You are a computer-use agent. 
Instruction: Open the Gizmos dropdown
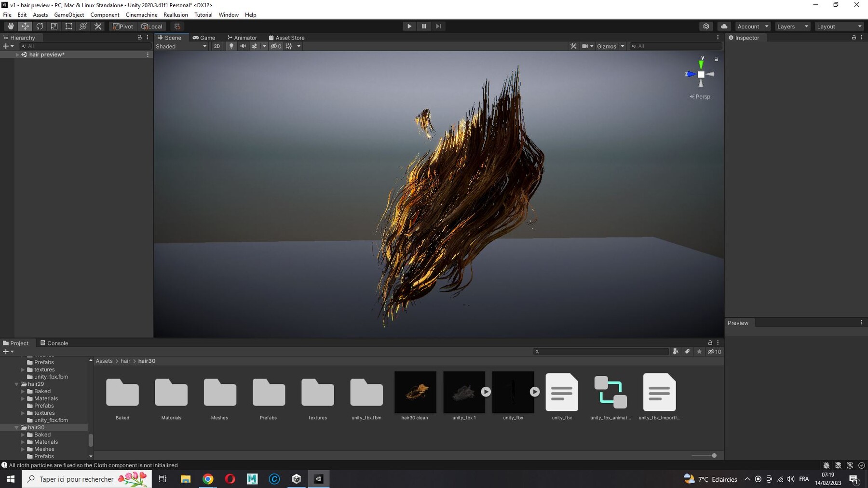tap(610, 46)
